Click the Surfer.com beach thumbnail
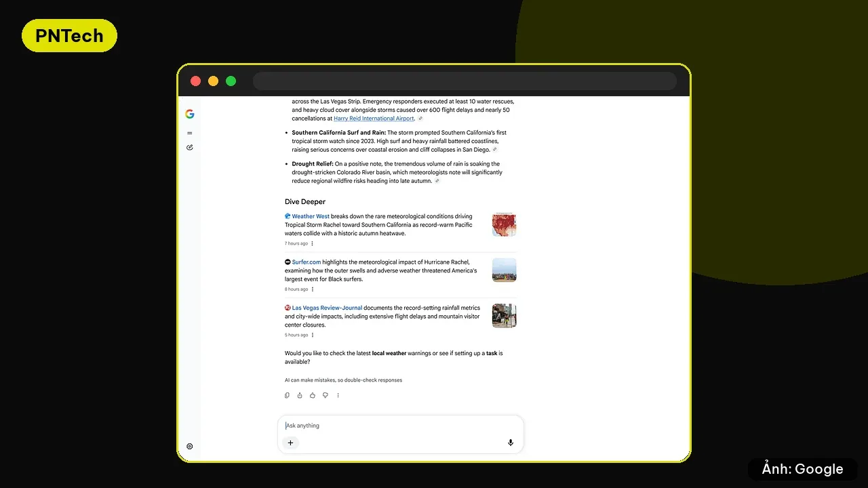 click(x=504, y=270)
